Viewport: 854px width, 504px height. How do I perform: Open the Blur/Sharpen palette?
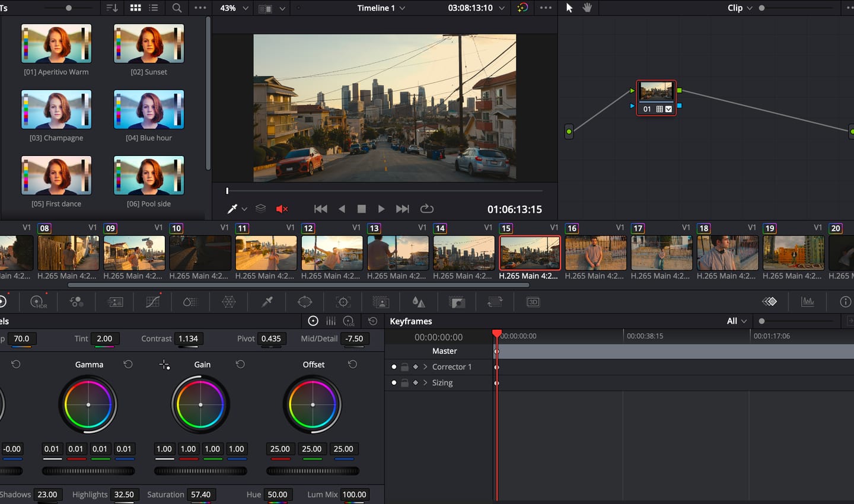tap(419, 302)
